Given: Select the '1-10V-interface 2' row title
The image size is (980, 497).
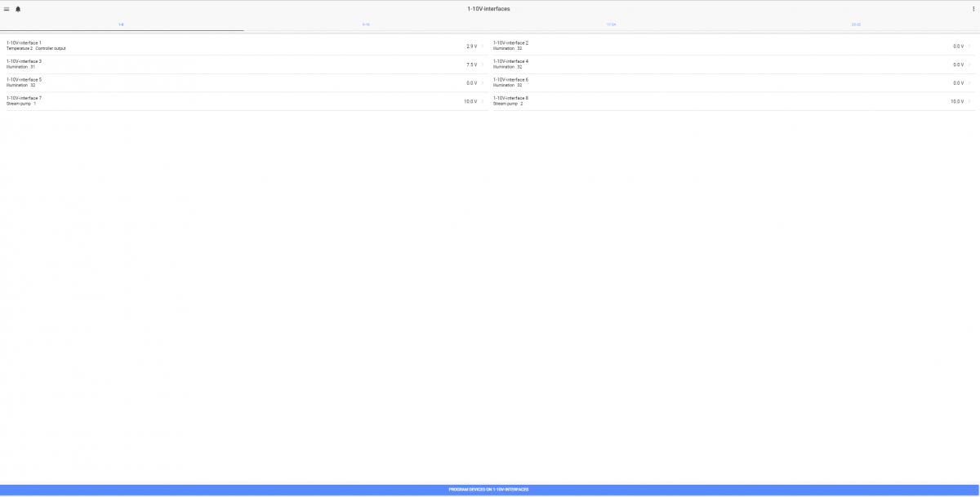Looking at the screenshot, I should click(510, 42).
